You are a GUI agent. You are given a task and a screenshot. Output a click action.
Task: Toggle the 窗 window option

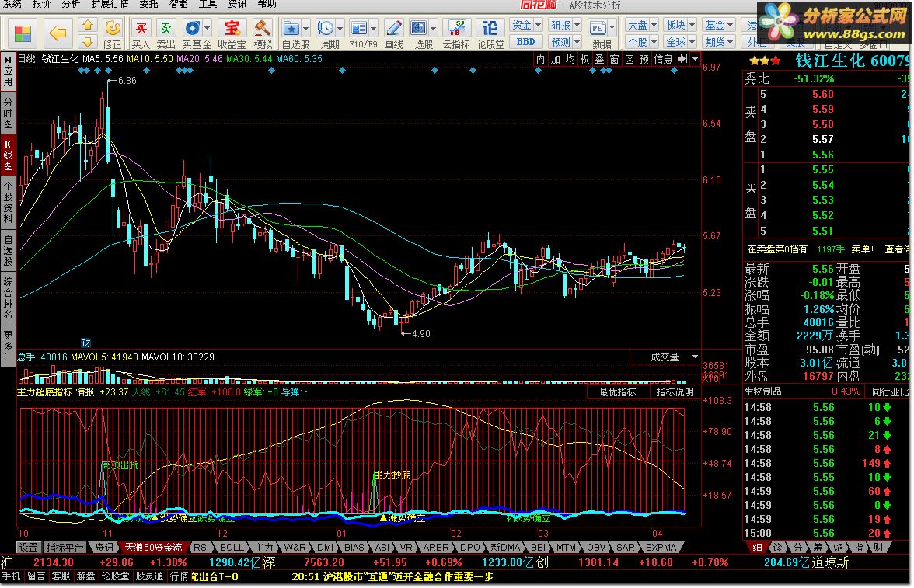(614, 59)
